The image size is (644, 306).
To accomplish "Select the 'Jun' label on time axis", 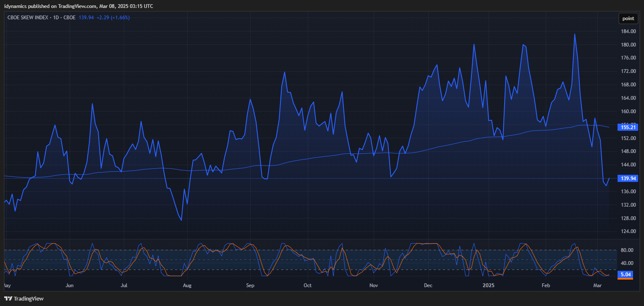I will tap(70, 286).
